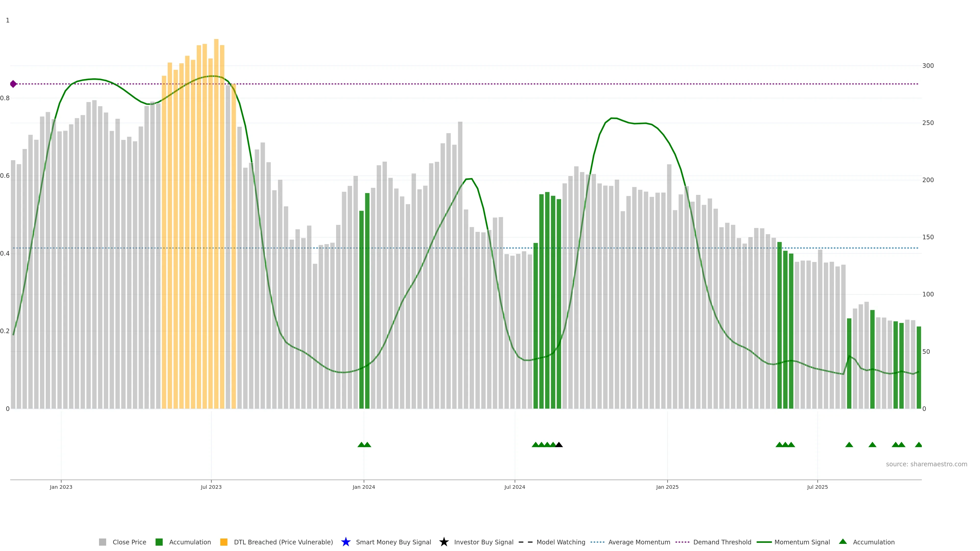
Task: Click the purple diamond Demand Threshold marker
Action: point(13,84)
